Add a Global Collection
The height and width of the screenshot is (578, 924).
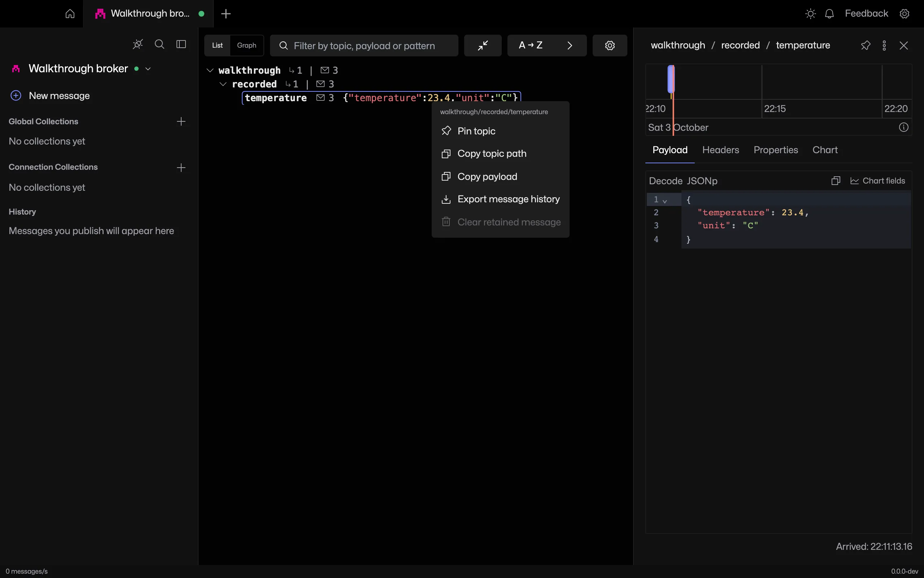tap(181, 122)
